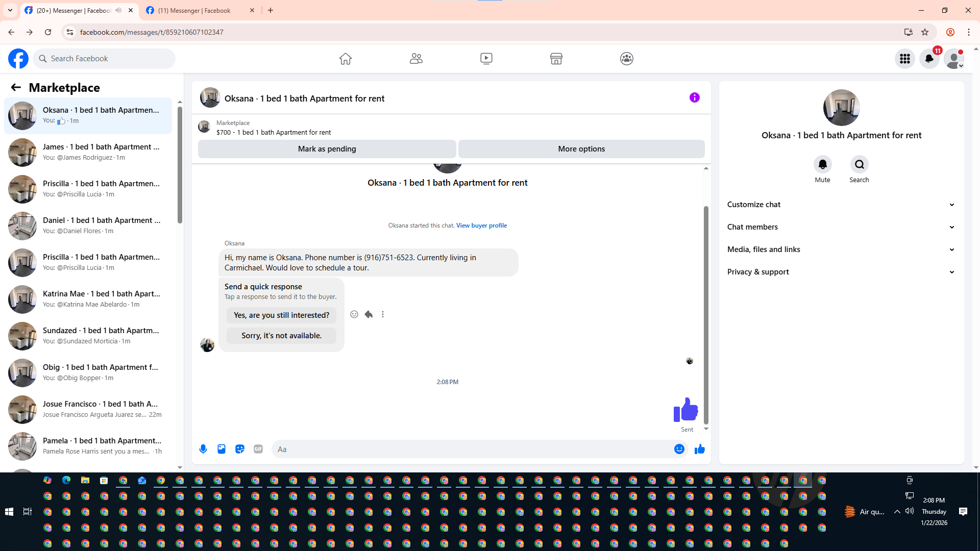Open volume control in system tray
980x551 pixels.
(x=910, y=511)
